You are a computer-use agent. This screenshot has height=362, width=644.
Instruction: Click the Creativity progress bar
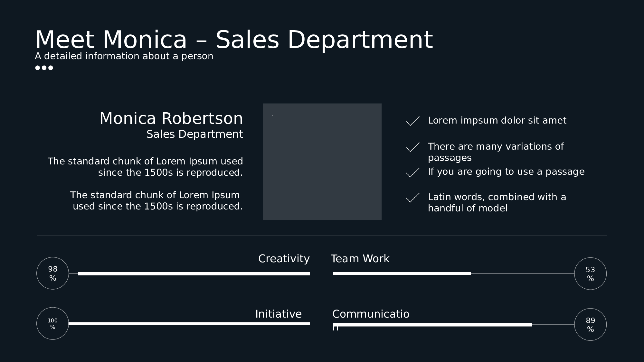(194, 274)
